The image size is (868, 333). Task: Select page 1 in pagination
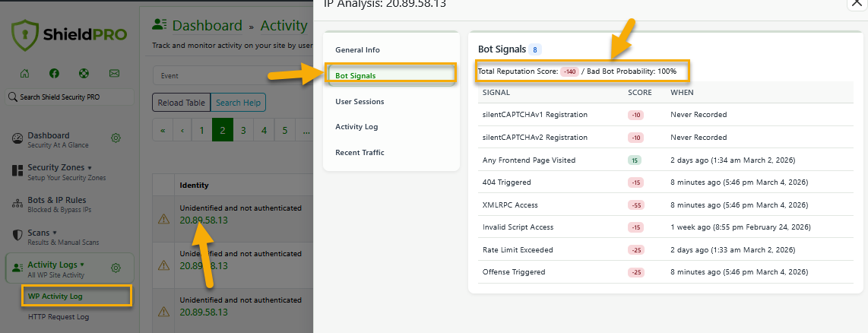[201, 130]
